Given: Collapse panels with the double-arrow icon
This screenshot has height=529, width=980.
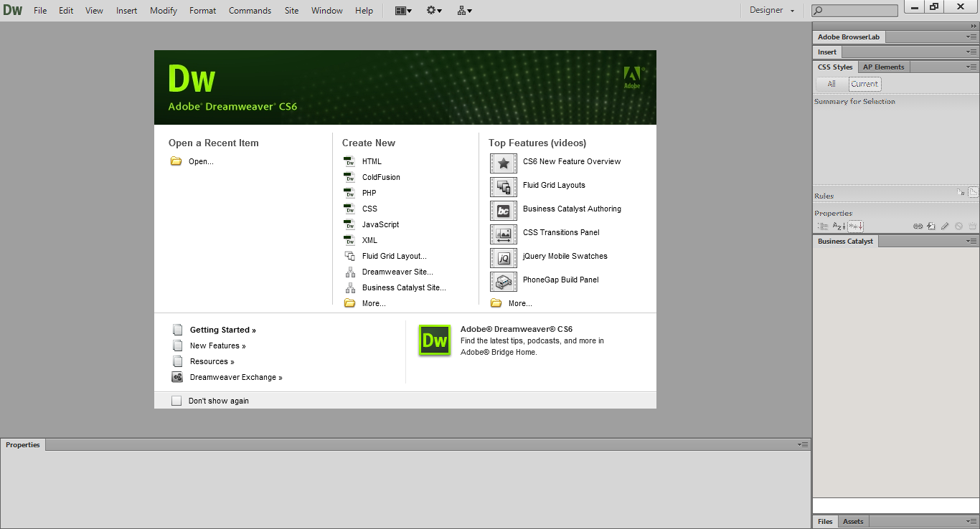Looking at the screenshot, I should point(973,26).
